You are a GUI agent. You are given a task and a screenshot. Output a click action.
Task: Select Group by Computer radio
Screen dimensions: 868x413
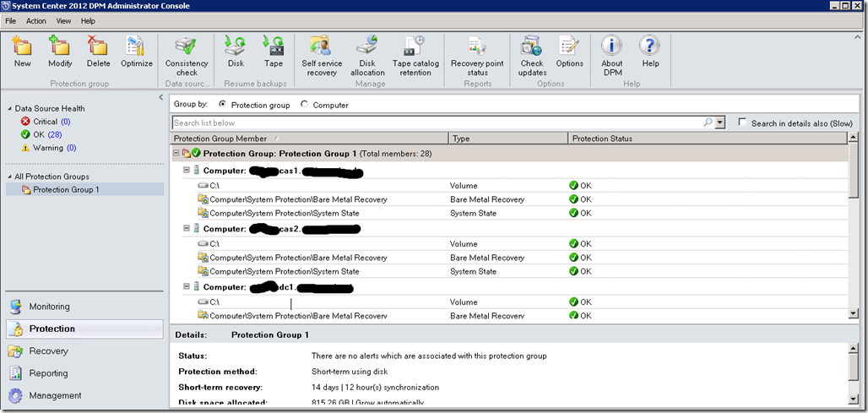pos(304,104)
